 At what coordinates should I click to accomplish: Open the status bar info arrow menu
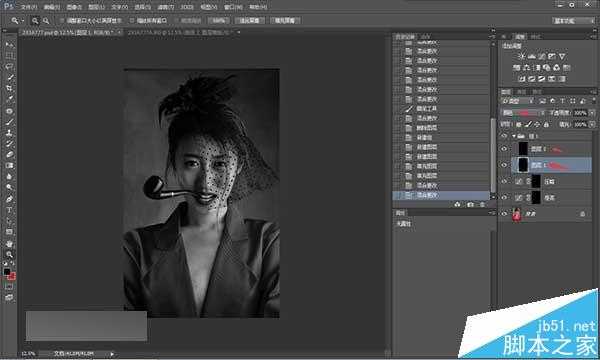112,354
